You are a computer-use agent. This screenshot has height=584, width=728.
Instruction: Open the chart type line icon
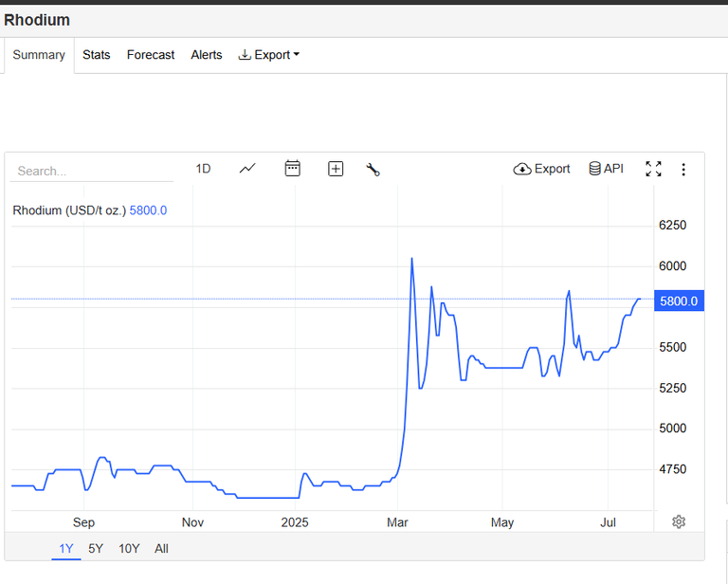pos(247,169)
